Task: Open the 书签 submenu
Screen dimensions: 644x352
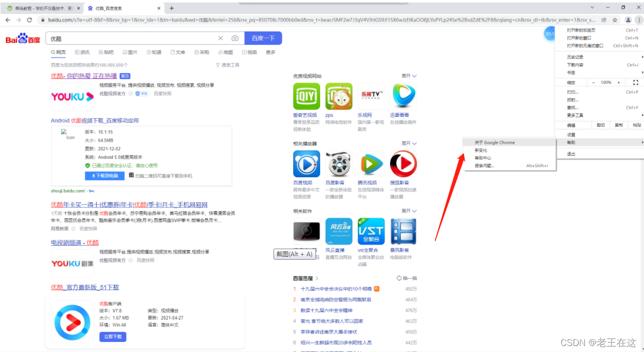Action: (599, 72)
